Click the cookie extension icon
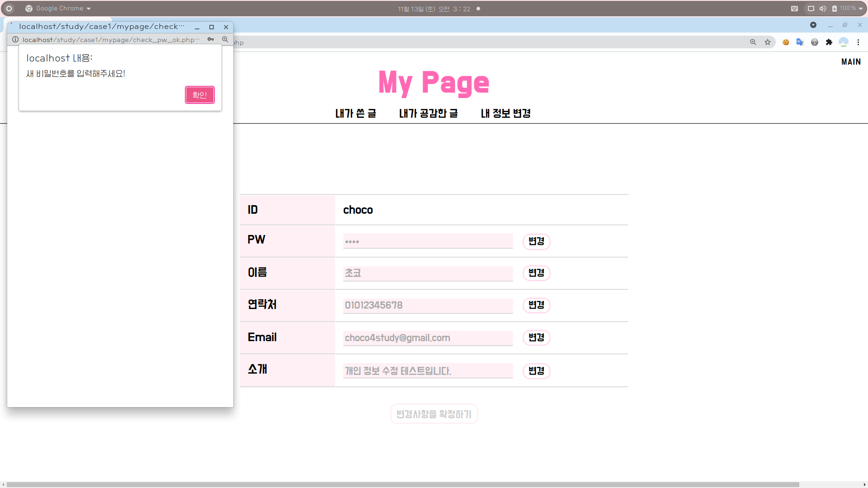The height and width of the screenshot is (488, 868). pos(786,42)
